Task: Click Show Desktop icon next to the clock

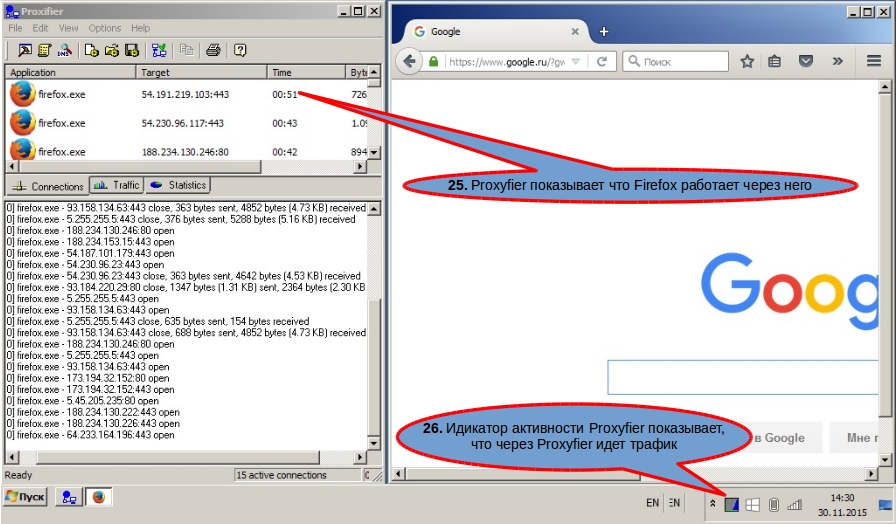Action: (x=885, y=505)
